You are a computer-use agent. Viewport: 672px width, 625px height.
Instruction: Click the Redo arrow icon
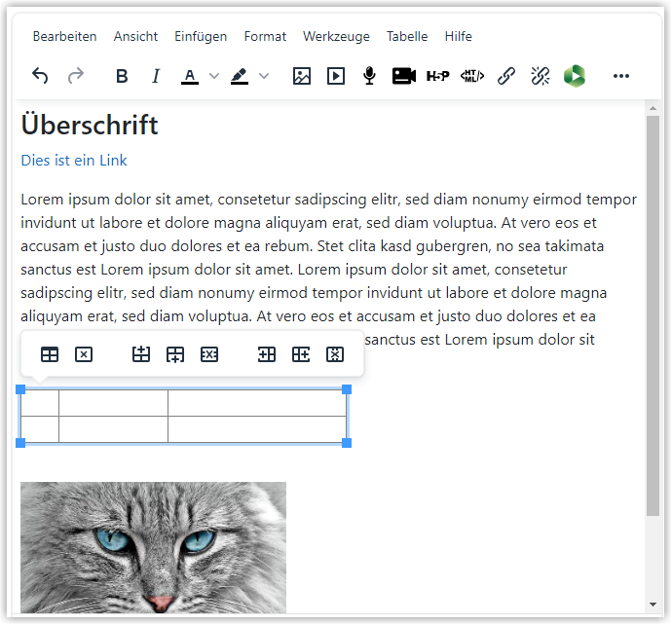tap(76, 76)
